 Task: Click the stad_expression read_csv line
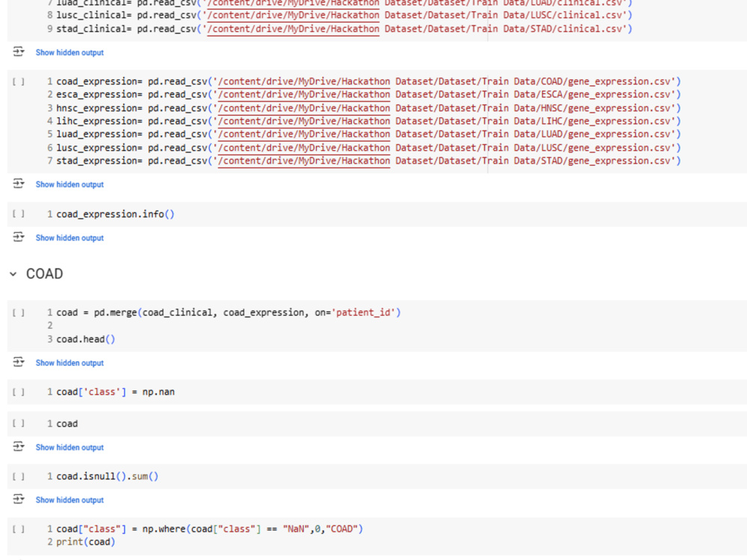369,161
